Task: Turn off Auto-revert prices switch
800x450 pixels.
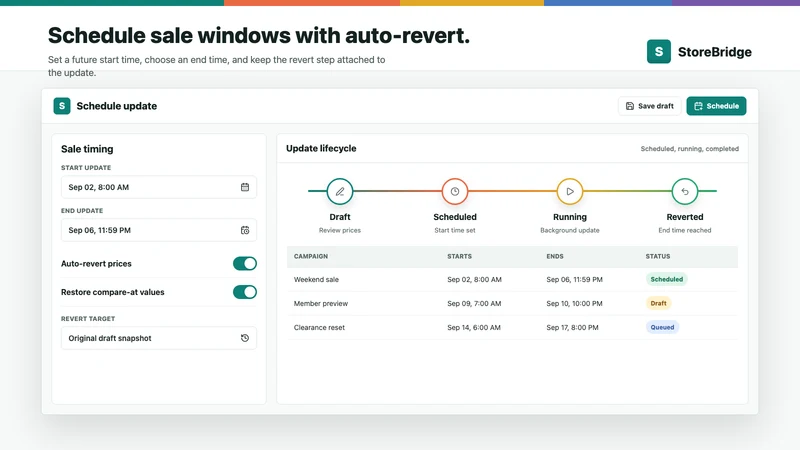Action: pyautogui.click(x=245, y=264)
